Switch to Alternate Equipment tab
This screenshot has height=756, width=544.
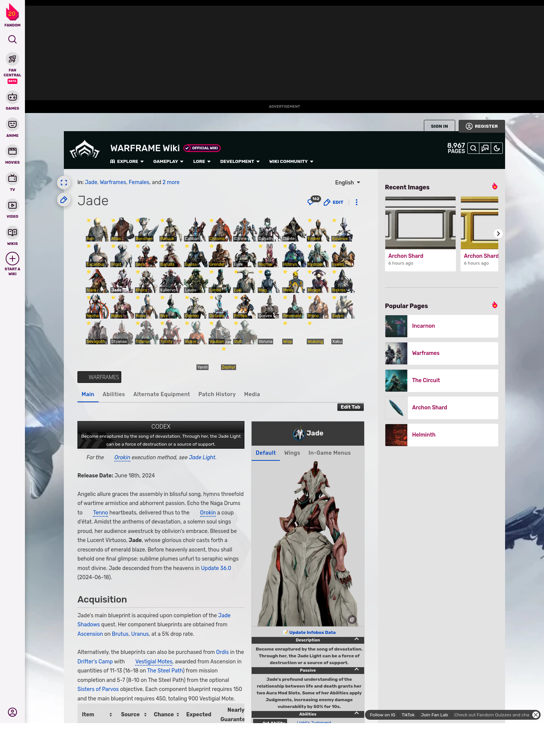[x=162, y=394]
